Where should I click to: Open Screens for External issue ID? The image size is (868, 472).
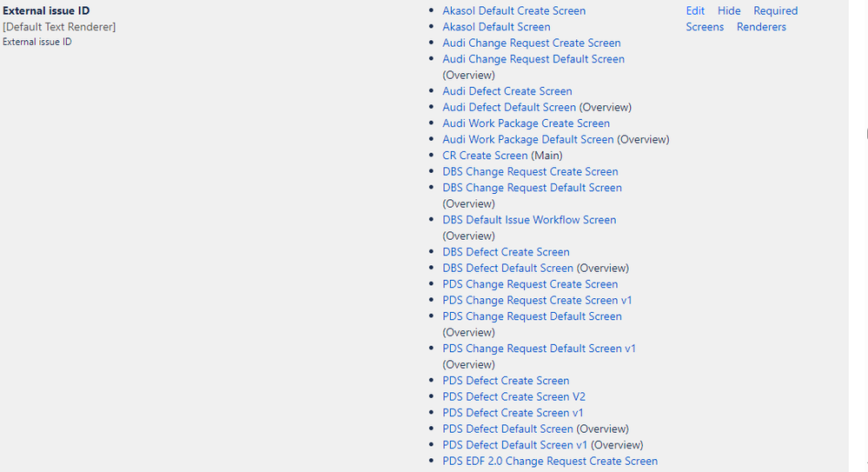tap(705, 27)
